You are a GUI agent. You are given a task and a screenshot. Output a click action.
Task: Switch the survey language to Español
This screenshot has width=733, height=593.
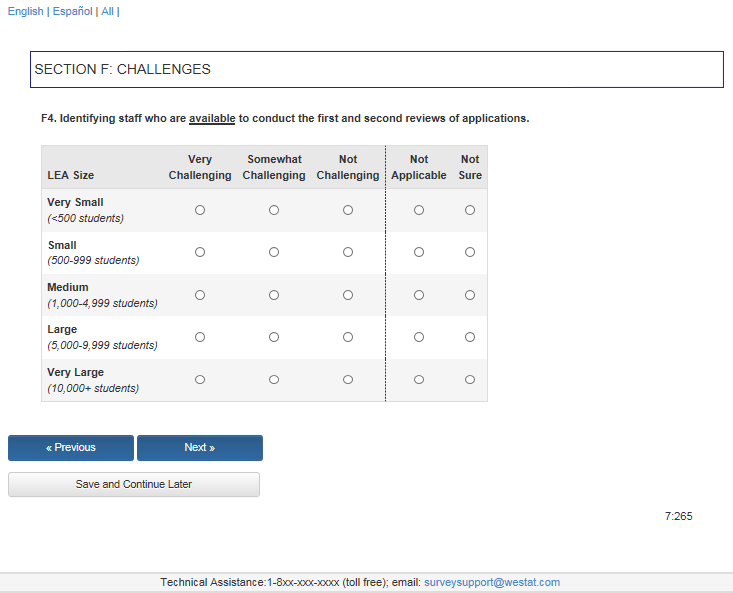72,11
